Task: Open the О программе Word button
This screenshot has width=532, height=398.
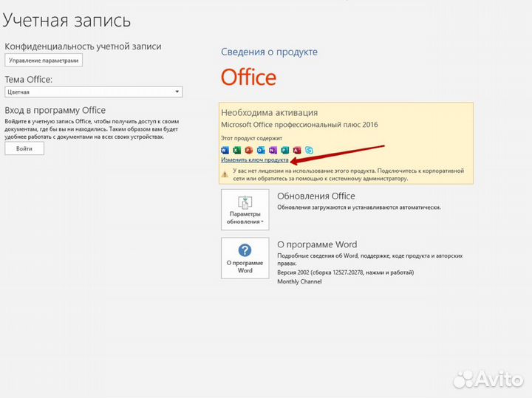Action: pos(245,258)
